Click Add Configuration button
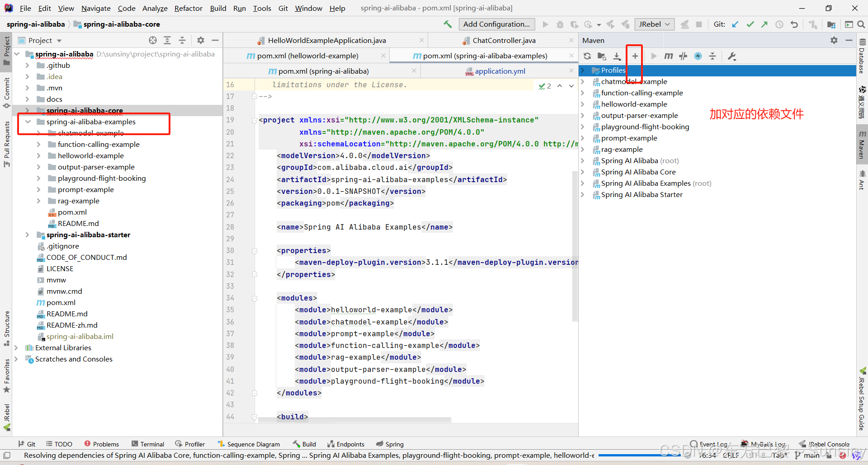 pos(496,24)
